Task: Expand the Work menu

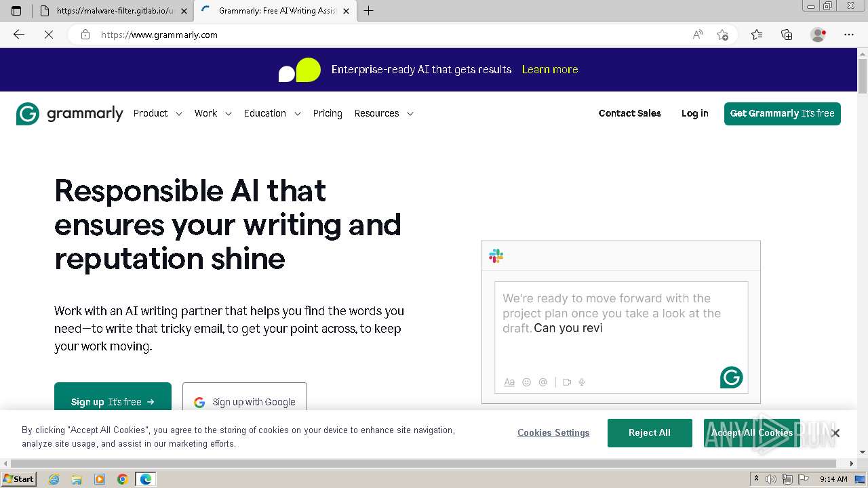Action: (213, 113)
